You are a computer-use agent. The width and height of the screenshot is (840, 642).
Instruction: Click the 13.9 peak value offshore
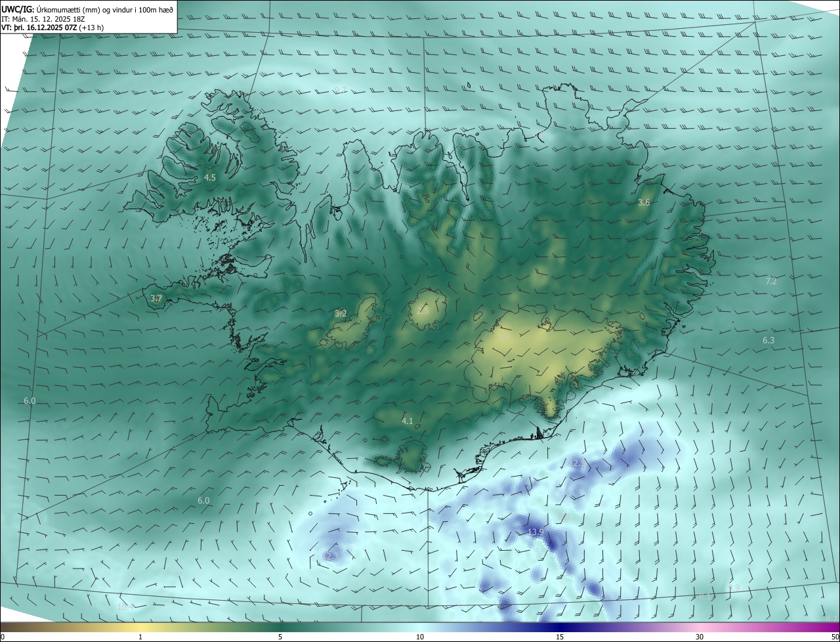(535, 532)
